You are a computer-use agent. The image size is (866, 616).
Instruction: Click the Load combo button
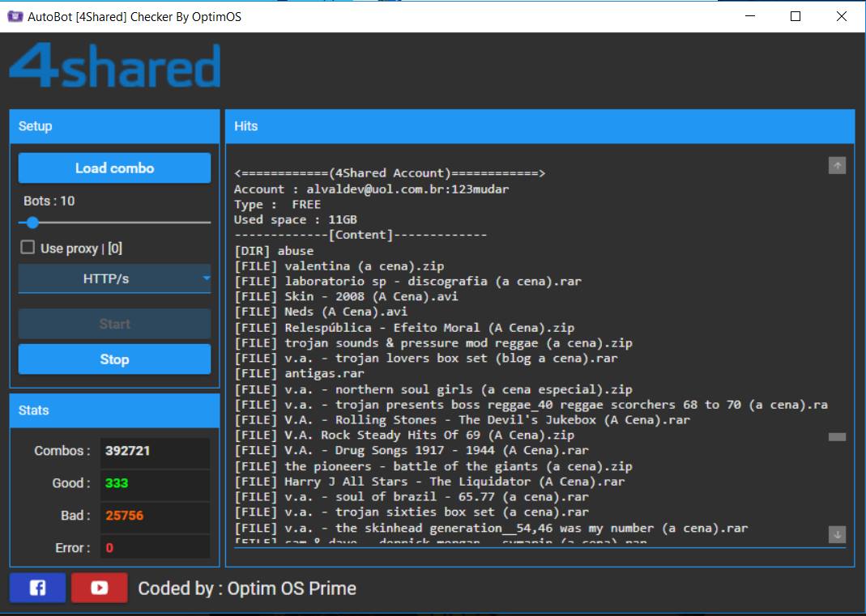coord(114,168)
